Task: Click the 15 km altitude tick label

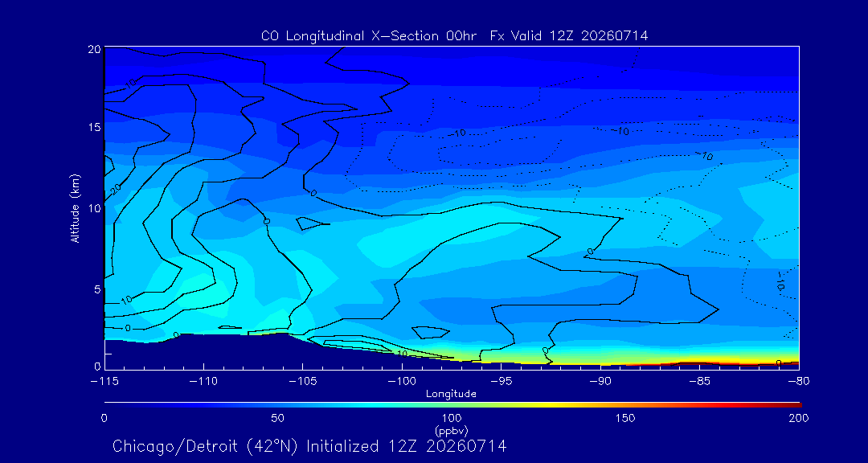Action: [95, 127]
